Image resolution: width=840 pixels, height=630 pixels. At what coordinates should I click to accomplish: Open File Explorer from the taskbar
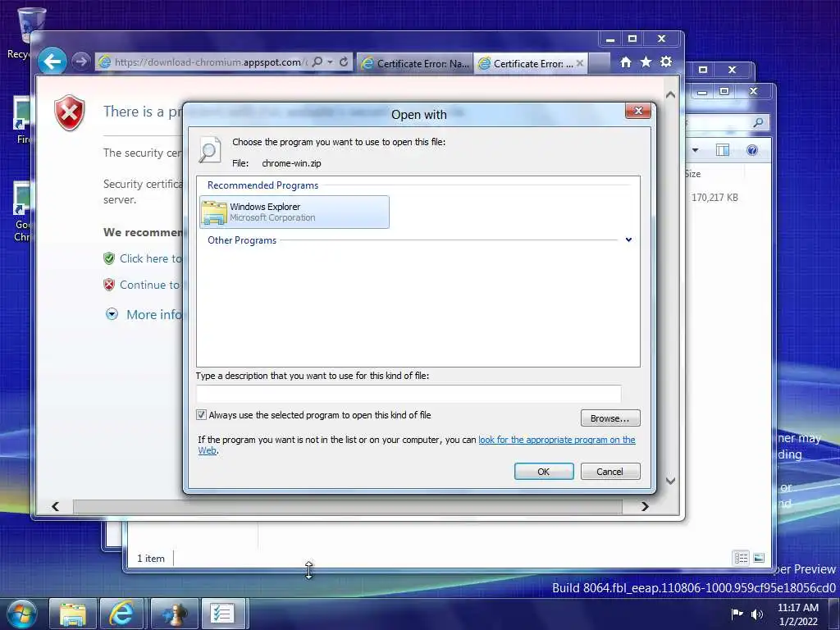[x=73, y=614]
